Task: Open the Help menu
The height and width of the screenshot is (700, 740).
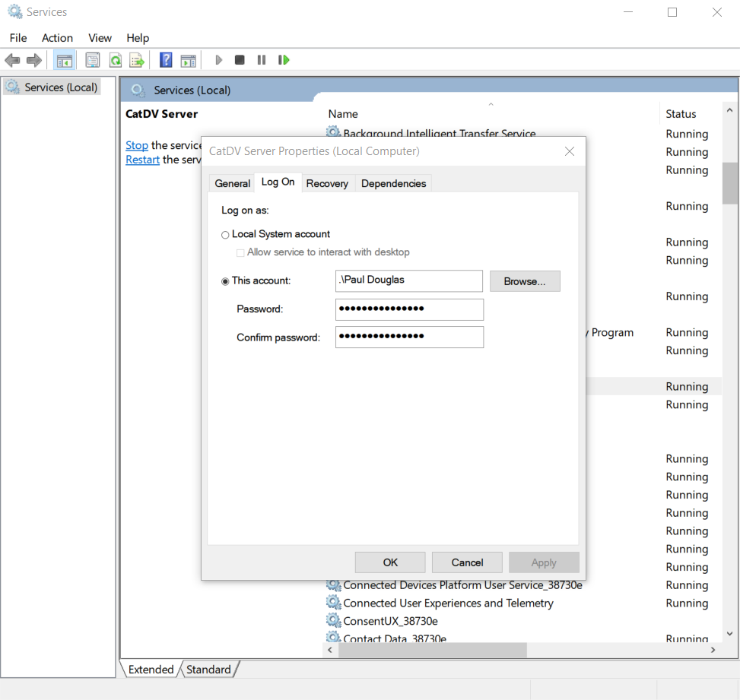Action: (x=138, y=38)
